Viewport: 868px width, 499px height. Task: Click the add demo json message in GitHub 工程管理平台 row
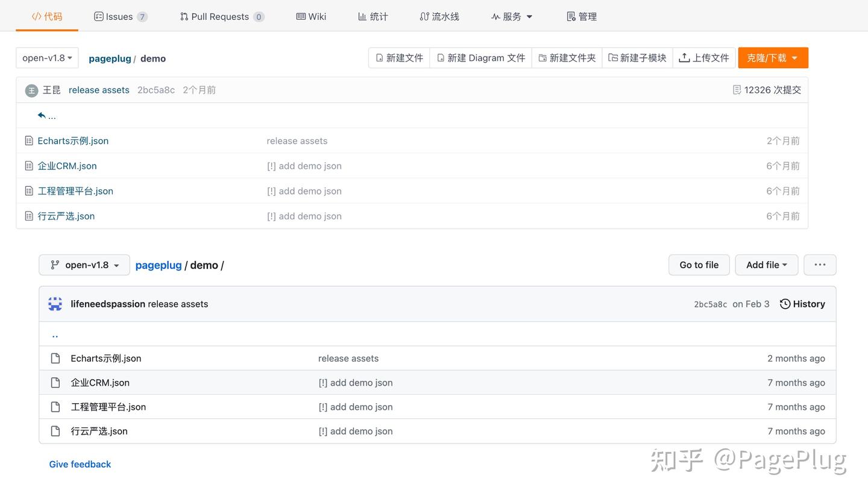tap(356, 407)
